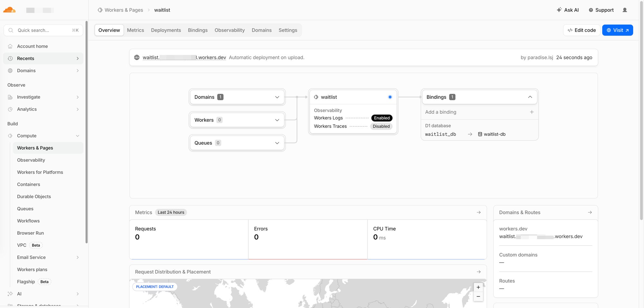Click the Account home house icon
This screenshot has height=308, width=644.
[x=10, y=46]
